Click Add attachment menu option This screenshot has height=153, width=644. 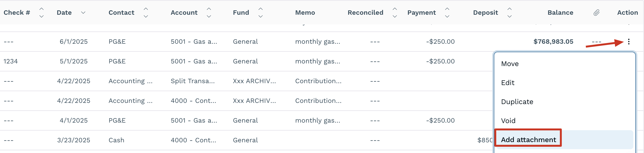528,140
